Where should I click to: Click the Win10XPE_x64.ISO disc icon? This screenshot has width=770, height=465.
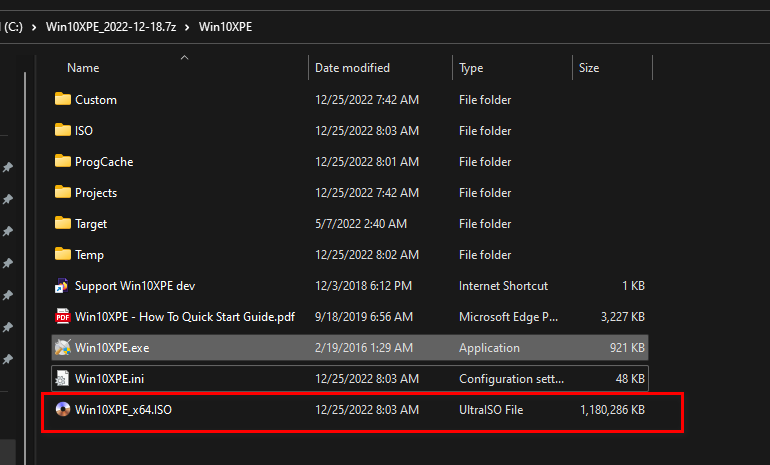pyautogui.click(x=63, y=410)
